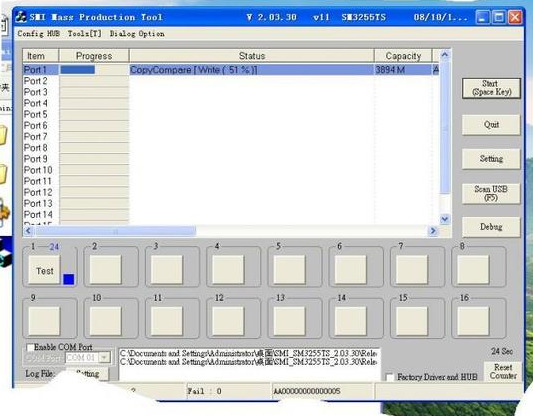Click the Quit button

pos(491,125)
